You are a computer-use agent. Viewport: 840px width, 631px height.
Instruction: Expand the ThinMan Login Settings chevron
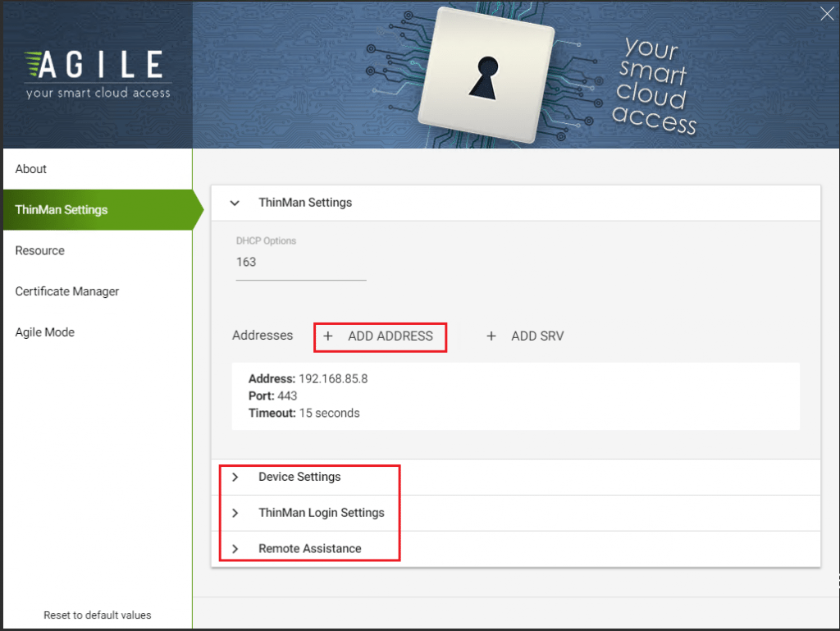[x=235, y=513]
